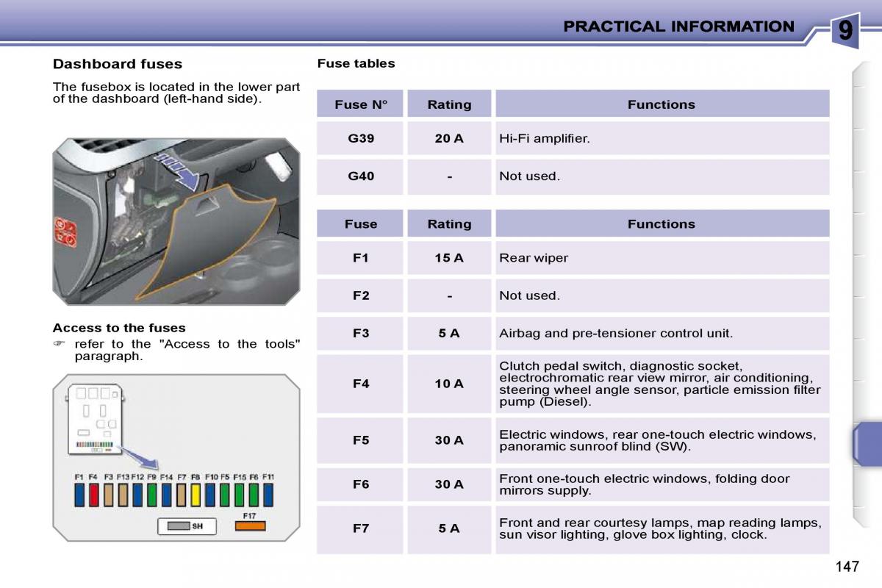The image size is (882, 588).
Task: Click the blue F14 fuse in diagram
Action: 167,495
